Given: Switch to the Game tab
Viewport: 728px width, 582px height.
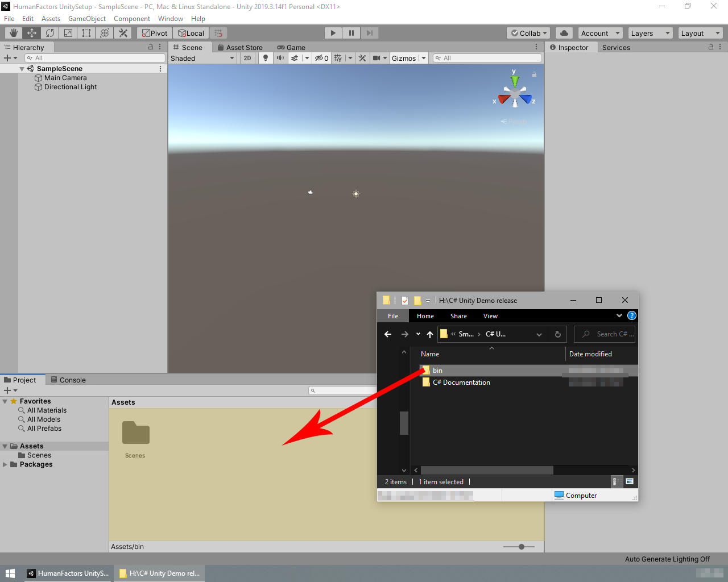Looking at the screenshot, I should [291, 48].
